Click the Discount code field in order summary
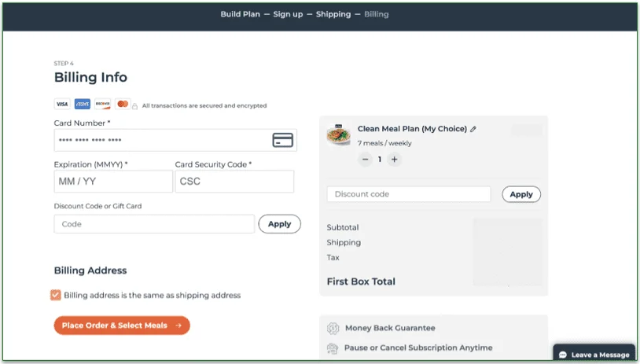 point(409,194)
